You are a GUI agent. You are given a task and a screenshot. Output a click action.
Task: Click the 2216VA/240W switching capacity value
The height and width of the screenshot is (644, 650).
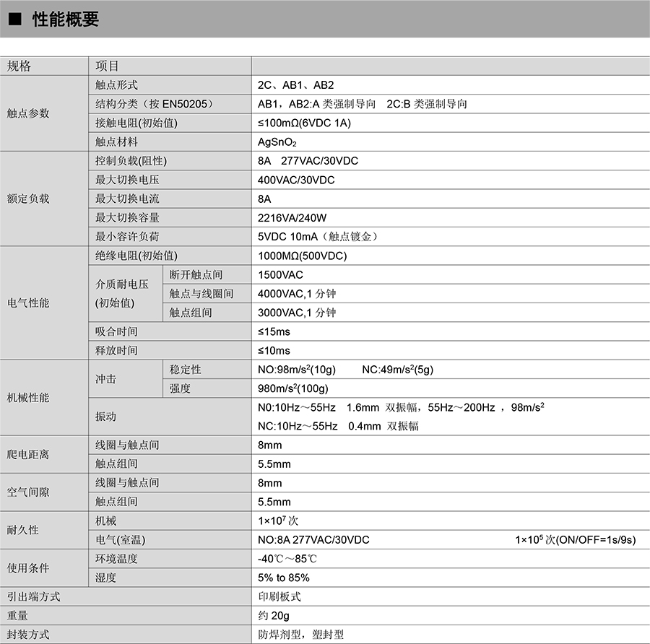point(292,218)
